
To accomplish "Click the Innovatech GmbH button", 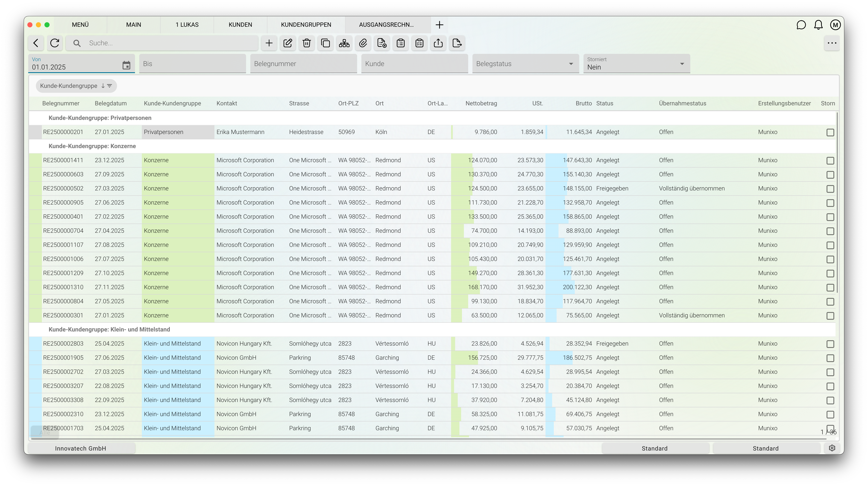I will tap(81, 448).
